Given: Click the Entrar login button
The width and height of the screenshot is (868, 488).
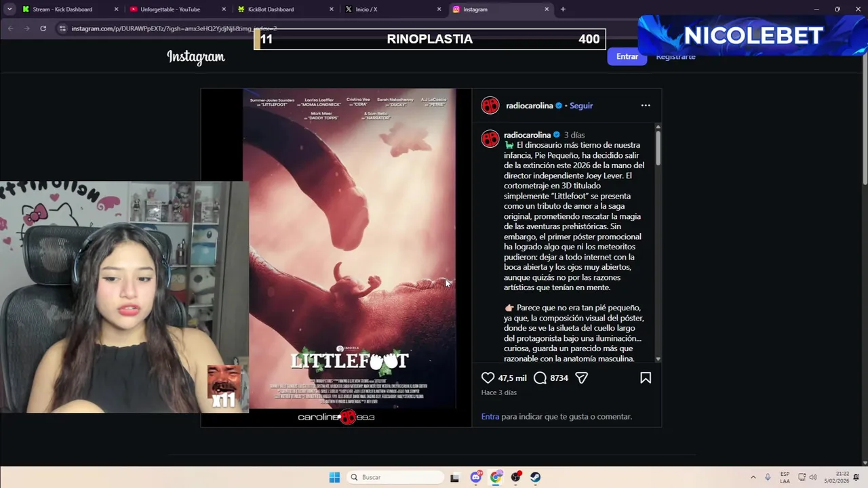Looking at the screenshot, I should (x=627, y=56).
